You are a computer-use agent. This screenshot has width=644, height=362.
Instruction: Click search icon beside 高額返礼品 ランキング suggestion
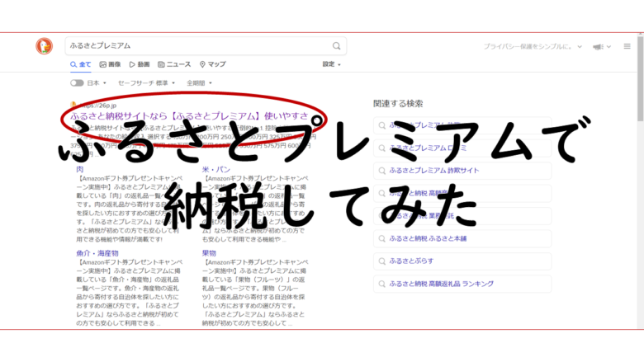pyautogui.click(x=382, y=284)
